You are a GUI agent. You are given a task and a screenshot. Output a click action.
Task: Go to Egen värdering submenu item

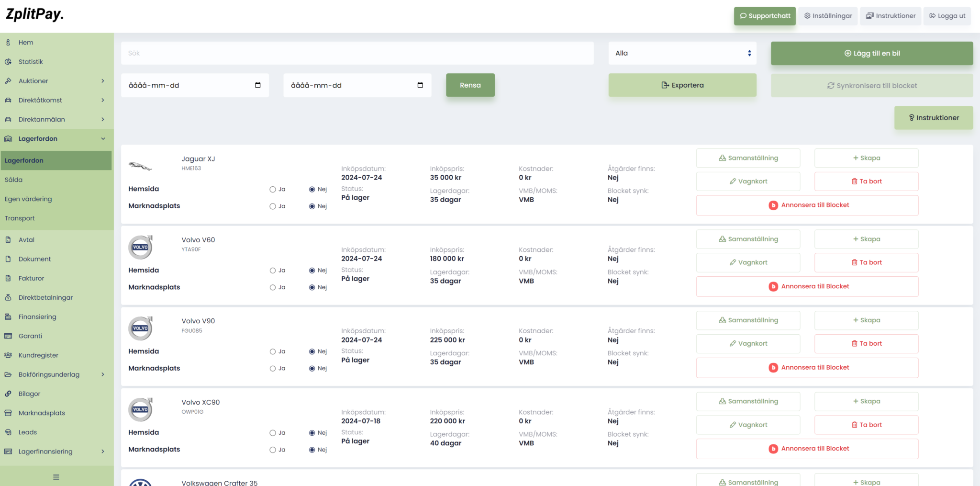28,199
